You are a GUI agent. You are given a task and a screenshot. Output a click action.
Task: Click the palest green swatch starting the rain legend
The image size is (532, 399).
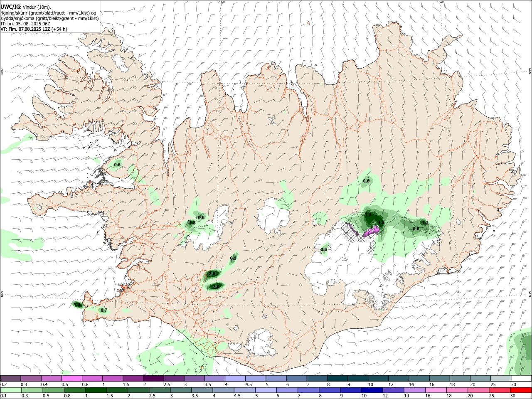(10, 390)
